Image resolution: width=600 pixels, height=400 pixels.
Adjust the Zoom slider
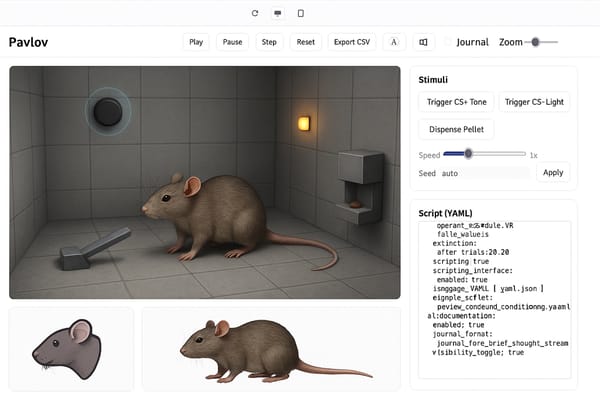535,42
